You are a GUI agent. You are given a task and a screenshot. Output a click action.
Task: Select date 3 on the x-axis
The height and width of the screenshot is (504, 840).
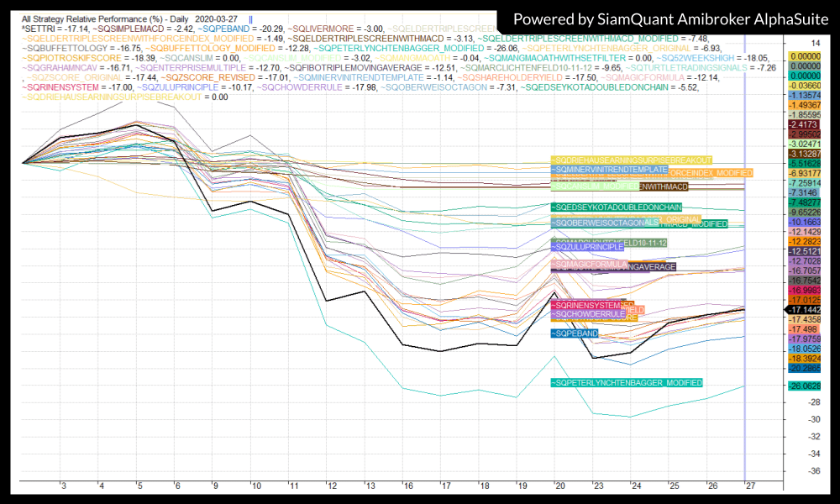point(62,486)
